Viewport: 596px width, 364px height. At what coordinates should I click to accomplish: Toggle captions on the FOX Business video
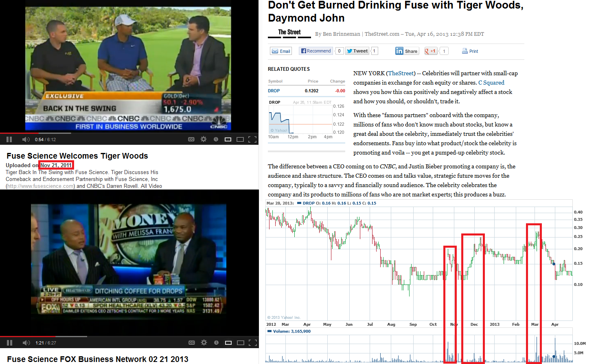(191, 343)
